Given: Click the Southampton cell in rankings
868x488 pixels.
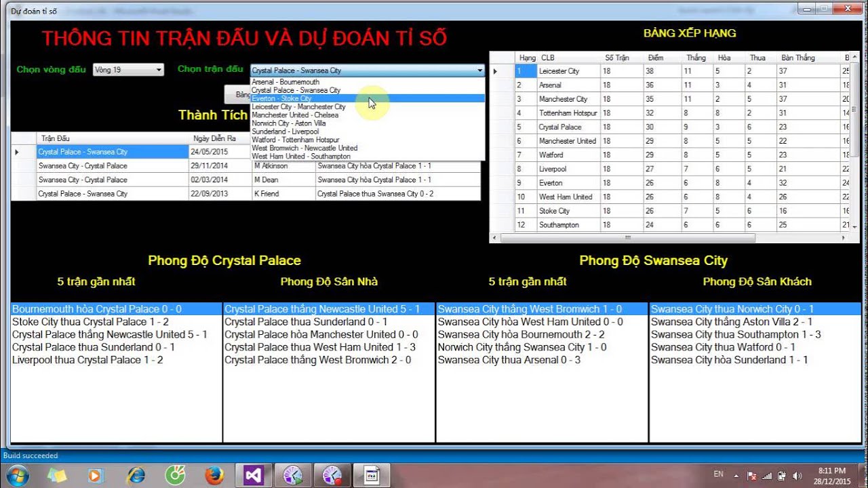Looking at the screenshot, I should [568, 225].
